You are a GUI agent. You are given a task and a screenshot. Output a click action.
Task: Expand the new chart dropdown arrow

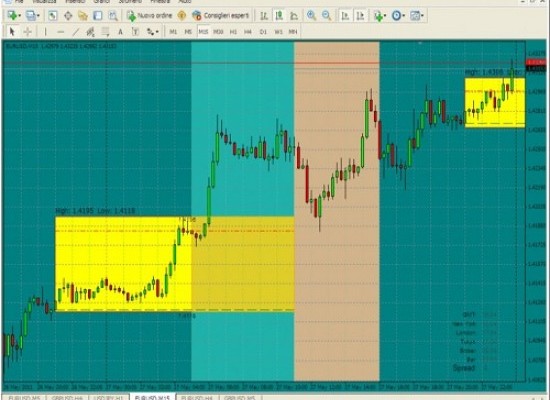[x=20, y=16]
